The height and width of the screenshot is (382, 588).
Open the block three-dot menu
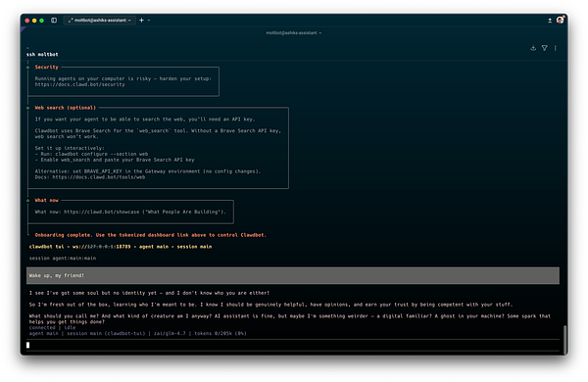pyautogui.click(x=556, y=48)
